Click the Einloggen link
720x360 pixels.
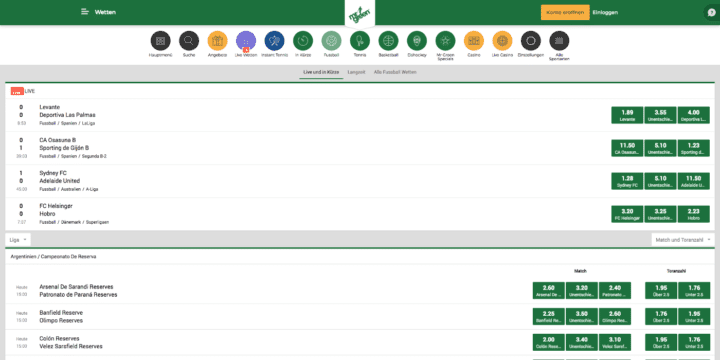(605, 12)
